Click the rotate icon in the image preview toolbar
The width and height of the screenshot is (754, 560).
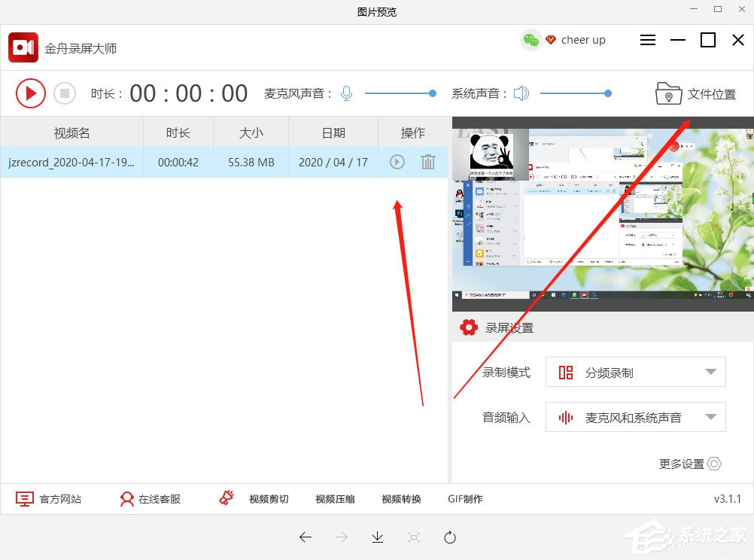449,537
